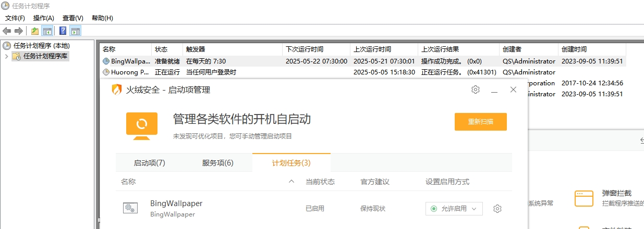The width and height of the screenshot is (644, 229).
Task: Open Help via the blue question icon
Action: point(63,31)
